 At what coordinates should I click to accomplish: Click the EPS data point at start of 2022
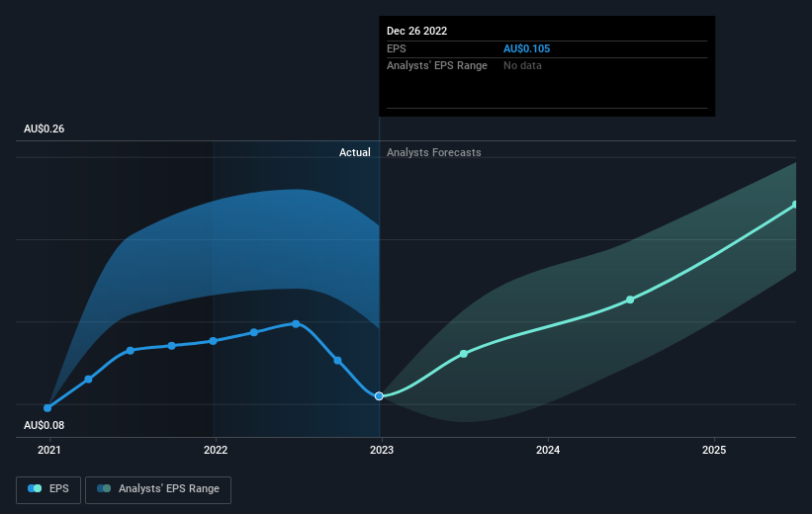pos(213,341)
